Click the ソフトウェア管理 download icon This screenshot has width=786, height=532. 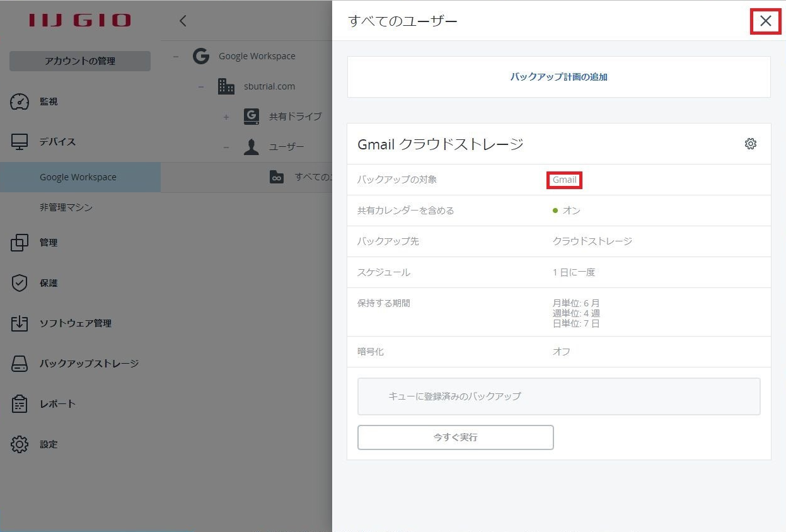click(20, 323)
